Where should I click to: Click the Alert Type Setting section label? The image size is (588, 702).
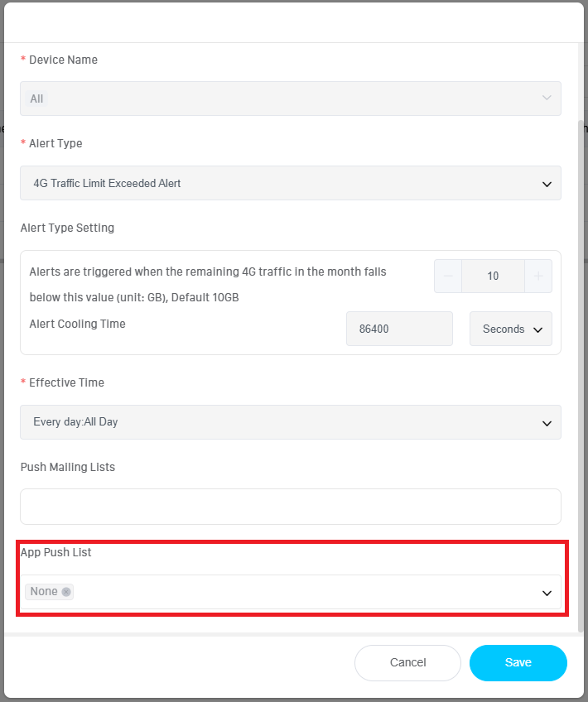67,228
